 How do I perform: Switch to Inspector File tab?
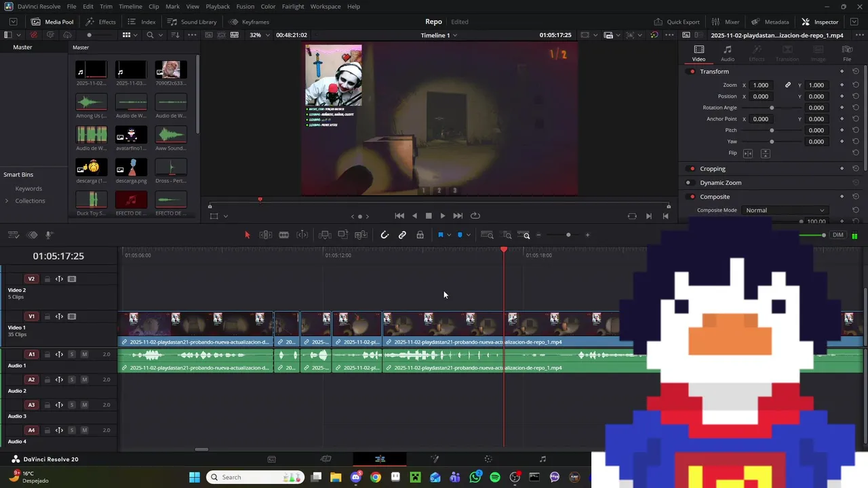[847, 53]
